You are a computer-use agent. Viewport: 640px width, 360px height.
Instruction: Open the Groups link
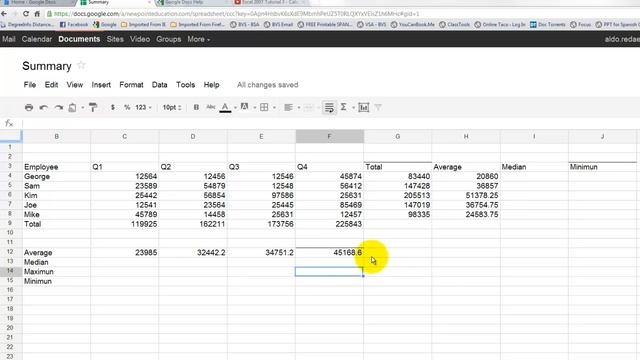169,39
